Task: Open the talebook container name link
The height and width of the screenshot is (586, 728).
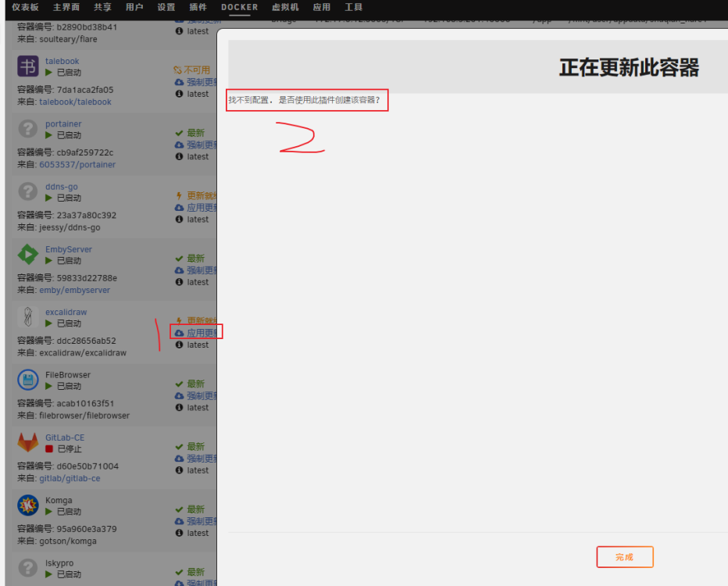Action: (62, 61)
